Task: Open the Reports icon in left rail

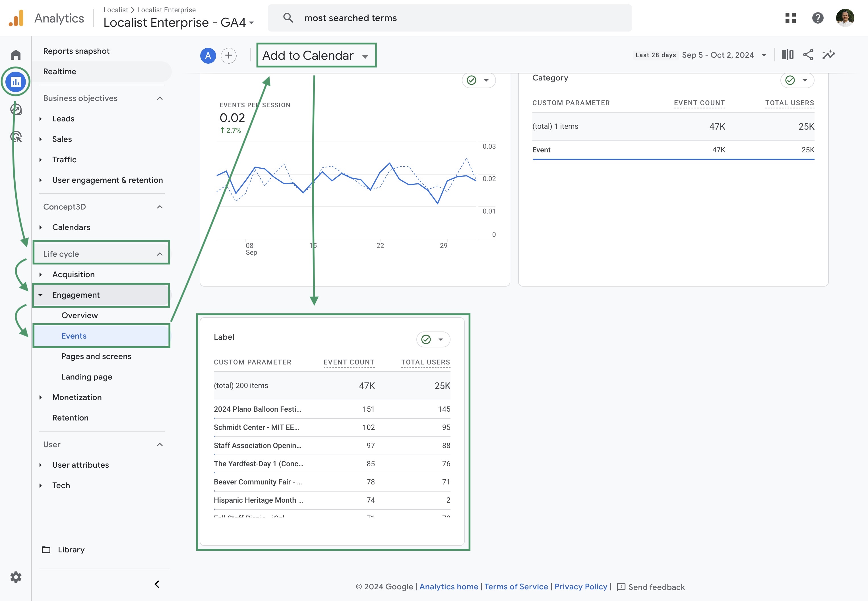Action: click(x=16, y=81)
